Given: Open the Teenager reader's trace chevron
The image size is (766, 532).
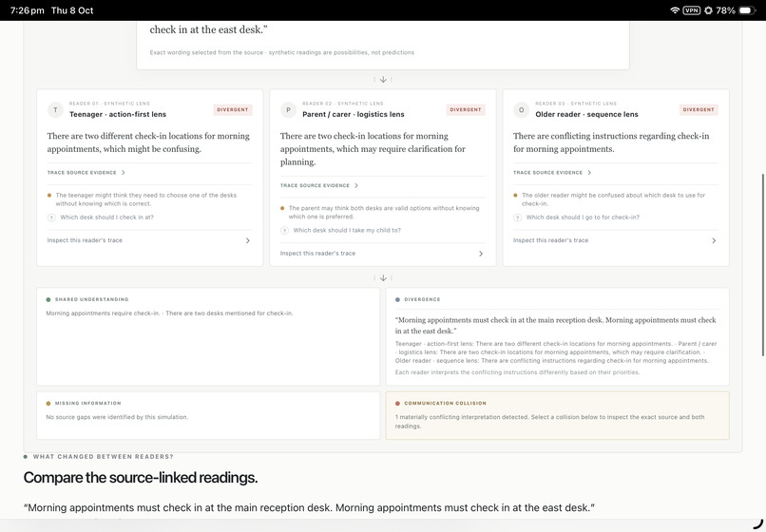Looking at the screenshot, I should click(x=248, y=240).
